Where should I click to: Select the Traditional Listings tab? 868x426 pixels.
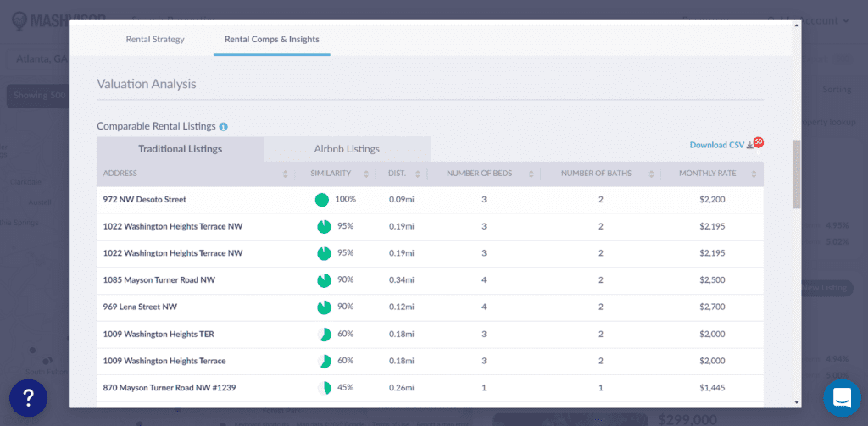(180, 149)
